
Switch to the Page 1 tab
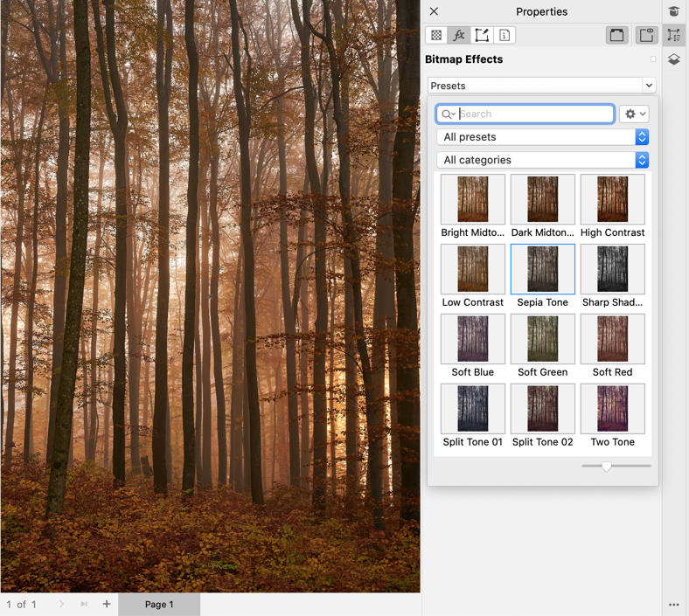[159, 604]
